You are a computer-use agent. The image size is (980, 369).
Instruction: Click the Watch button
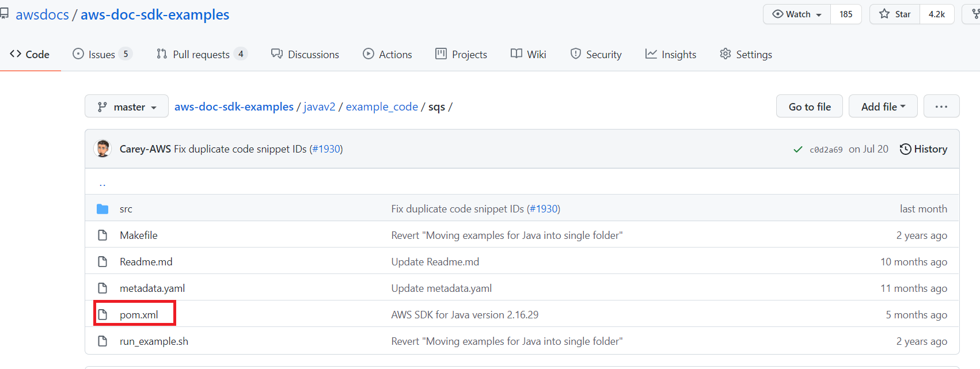(797, 14)
